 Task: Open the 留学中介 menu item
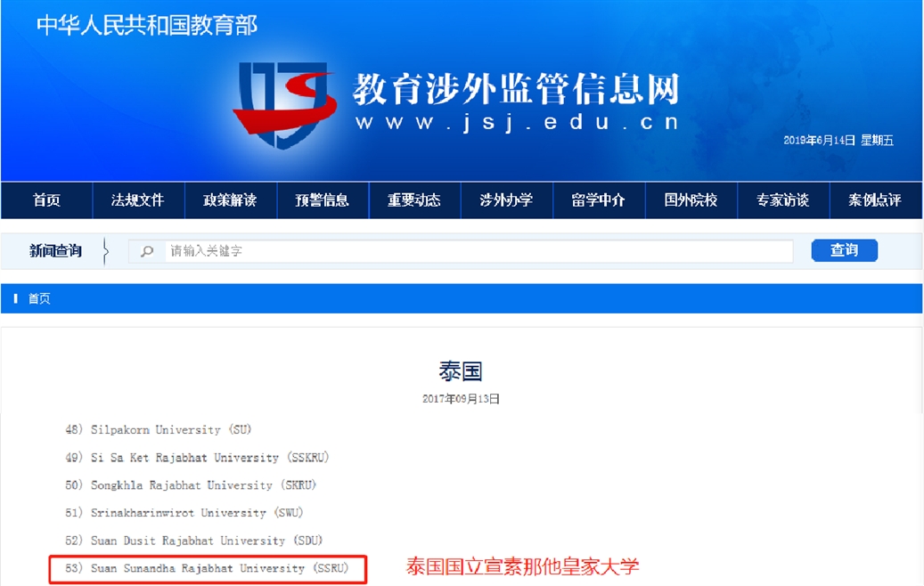[599, 200]
